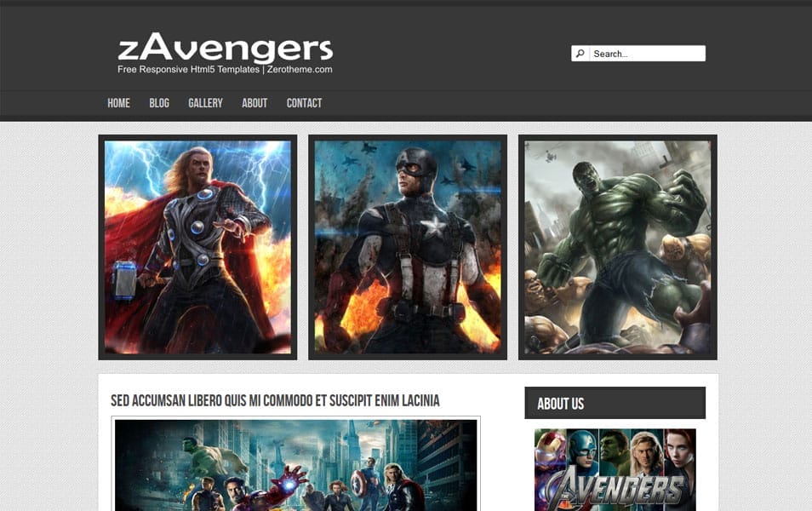The image size is (812, 511).
Task: Open the About page
Action: pos(254,103)
